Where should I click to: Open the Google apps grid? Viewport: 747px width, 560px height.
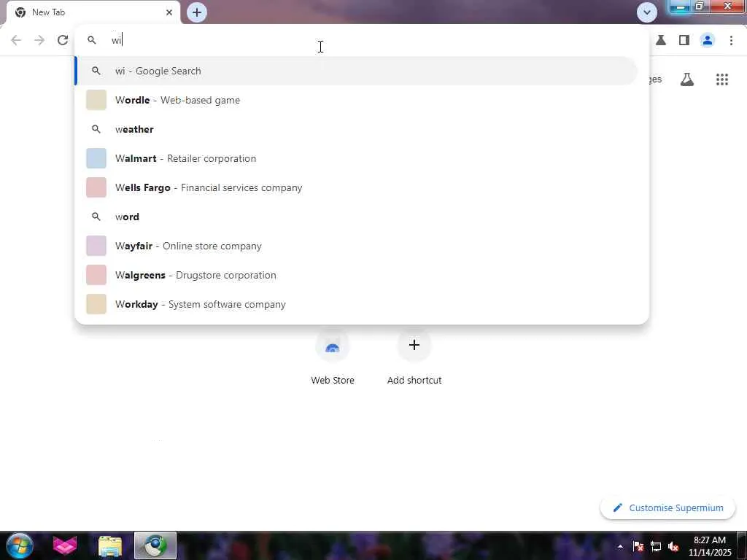pyautogui.click(x=721, y=79)
